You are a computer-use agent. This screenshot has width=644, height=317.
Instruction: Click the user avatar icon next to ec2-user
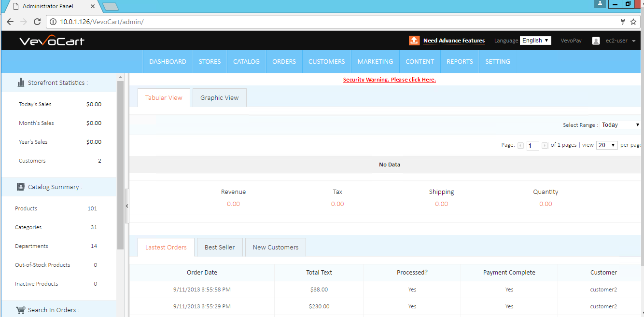596,41
